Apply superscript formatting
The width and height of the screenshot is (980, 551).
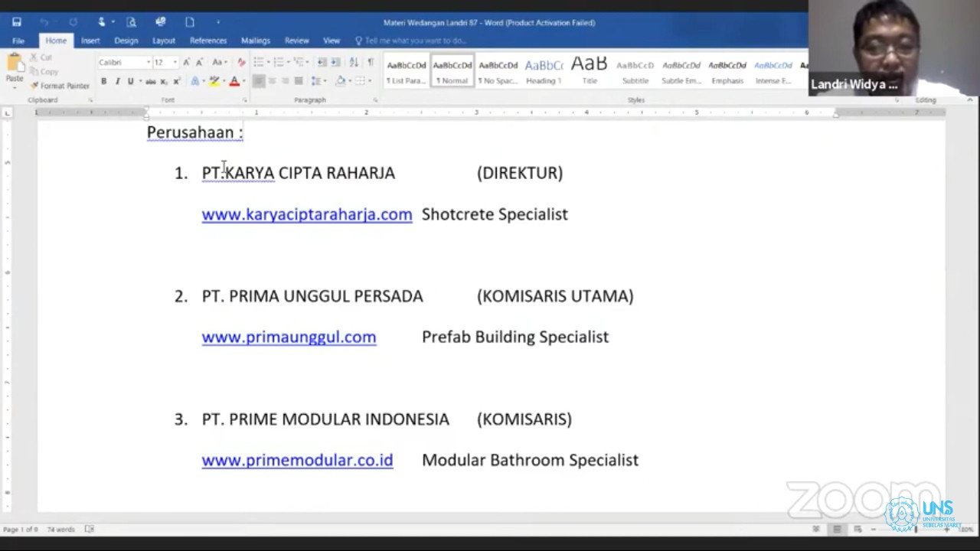176,81
